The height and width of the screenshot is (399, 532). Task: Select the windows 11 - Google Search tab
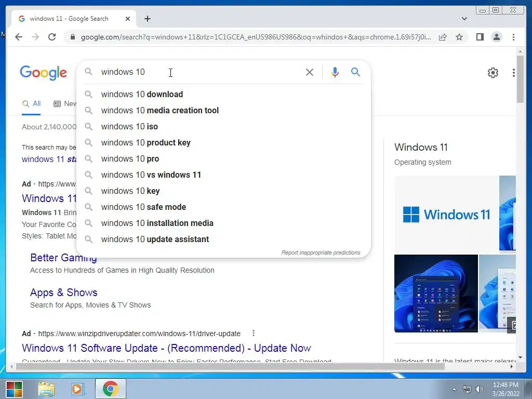(74, 19)
